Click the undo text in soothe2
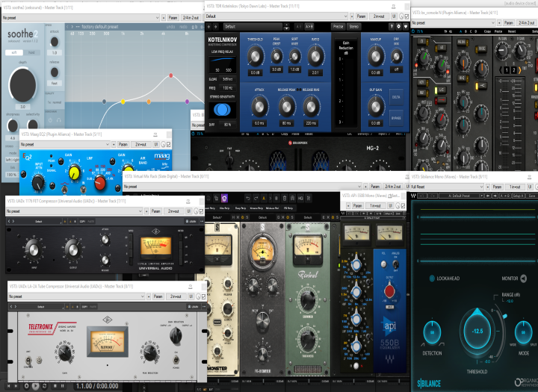Viewport: 538px width, 392px height. (x=170, y=27)
